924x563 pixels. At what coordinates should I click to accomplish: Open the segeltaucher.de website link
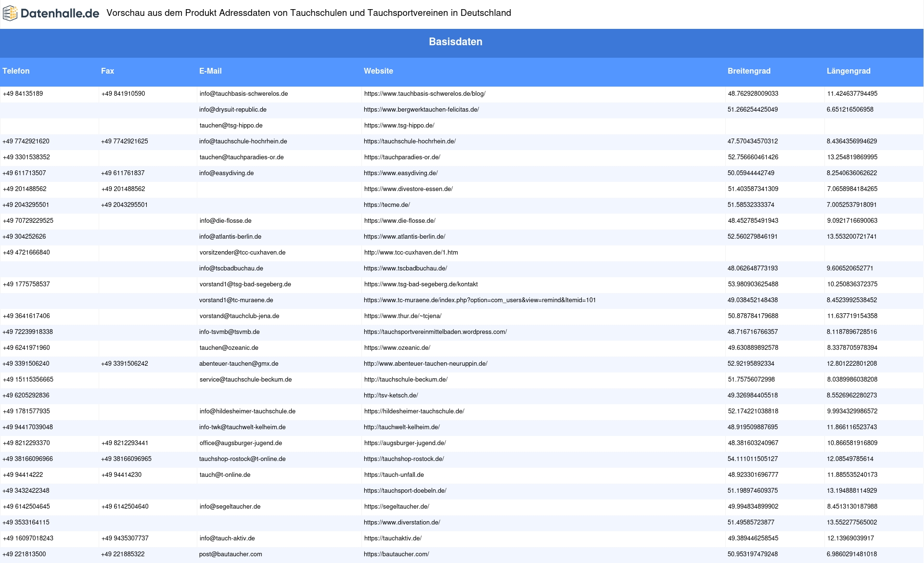coord(397,507)
